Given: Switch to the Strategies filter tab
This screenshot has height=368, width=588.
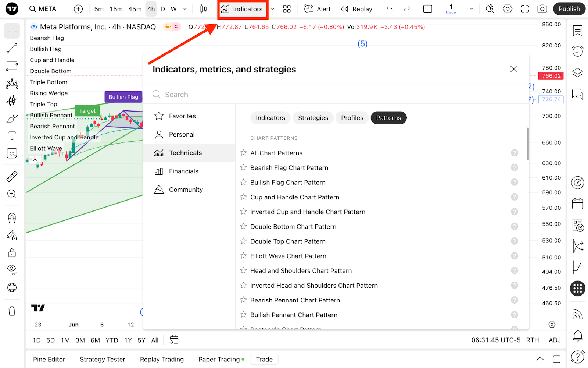Looking at the screenshot, I should (313, 118).
